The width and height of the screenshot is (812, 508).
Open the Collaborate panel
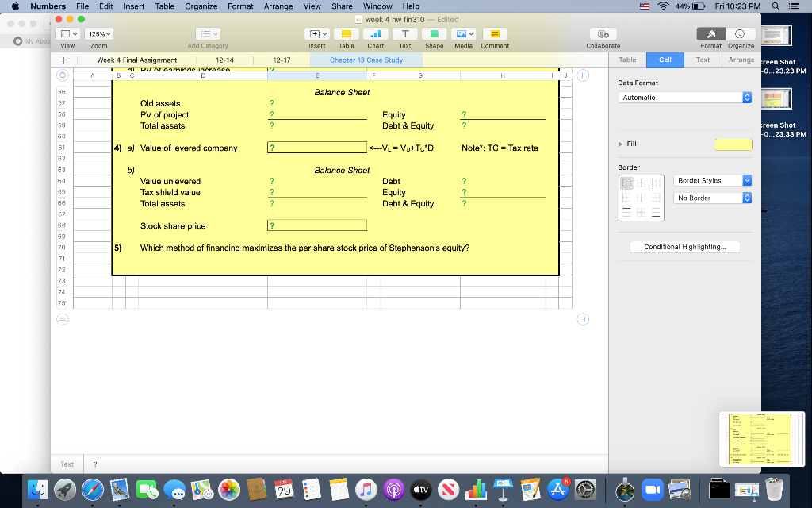coord(603,35)
